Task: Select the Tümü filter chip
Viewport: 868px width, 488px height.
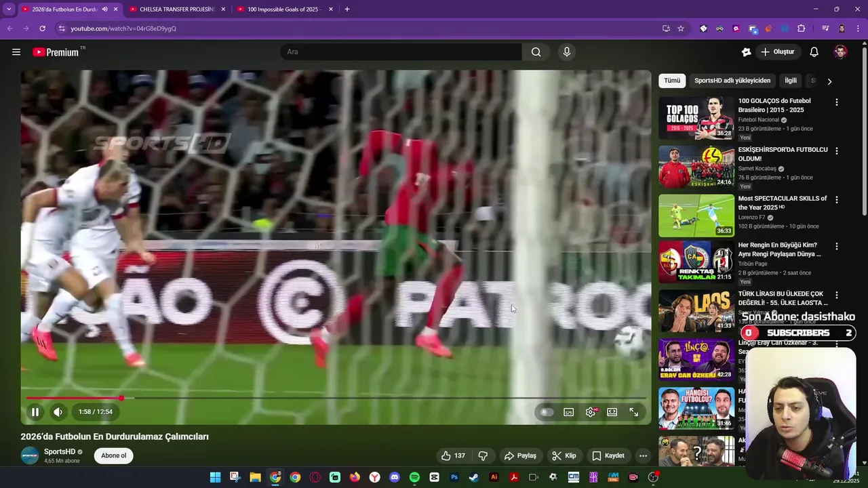Action: tap(672, 81)
